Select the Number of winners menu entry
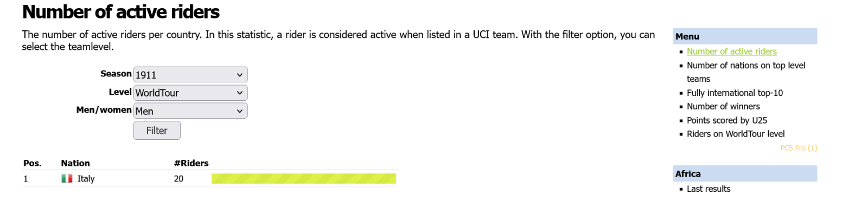The image size is (868, 214). coord(723,106)
